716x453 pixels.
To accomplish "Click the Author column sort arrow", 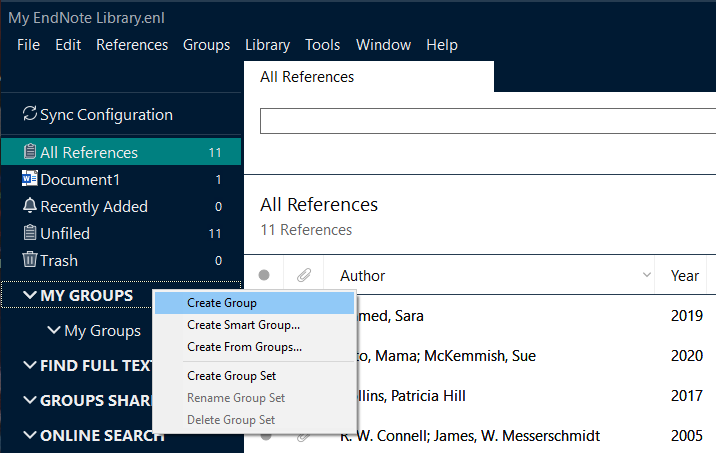I will tap(647, 275).
